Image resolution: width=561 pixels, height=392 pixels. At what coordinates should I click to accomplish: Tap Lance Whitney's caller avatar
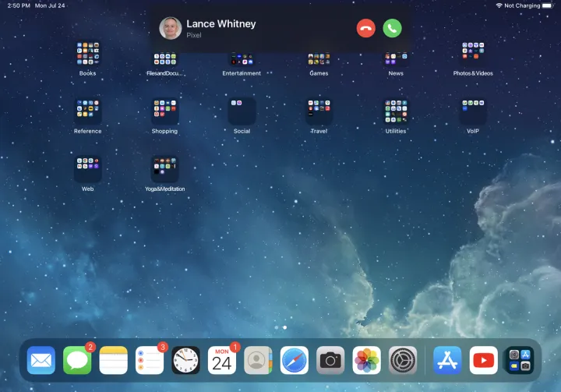171,28
